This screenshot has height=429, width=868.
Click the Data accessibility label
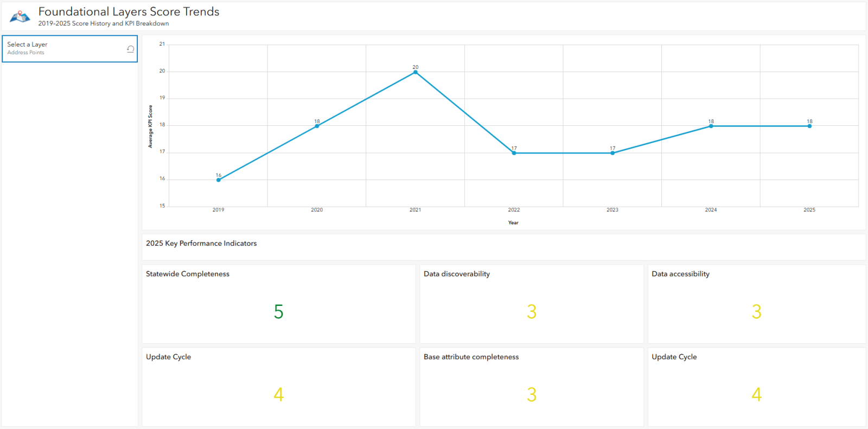pos(681,274)
